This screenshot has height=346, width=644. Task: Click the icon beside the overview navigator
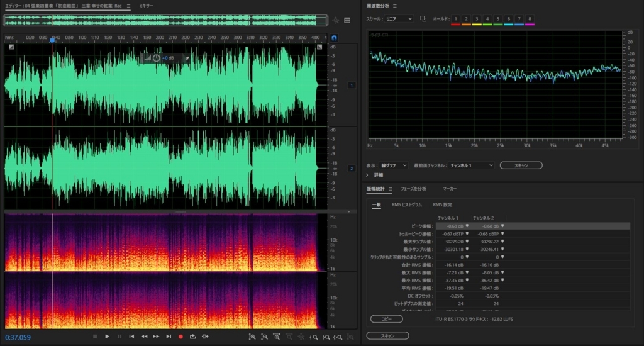tap(336, 20)
